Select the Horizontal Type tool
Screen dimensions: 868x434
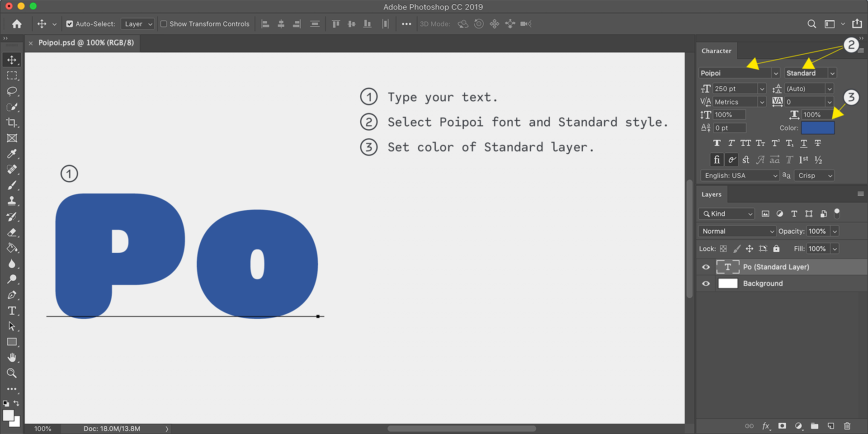tap(12, 311)
